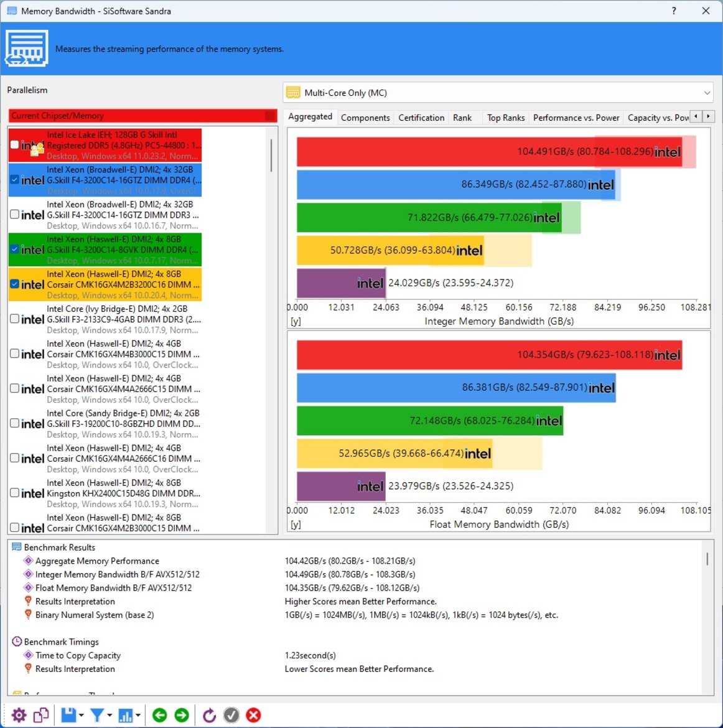Click the Benchmark Timings clock icon
The image size is (723, 728).
17,642
